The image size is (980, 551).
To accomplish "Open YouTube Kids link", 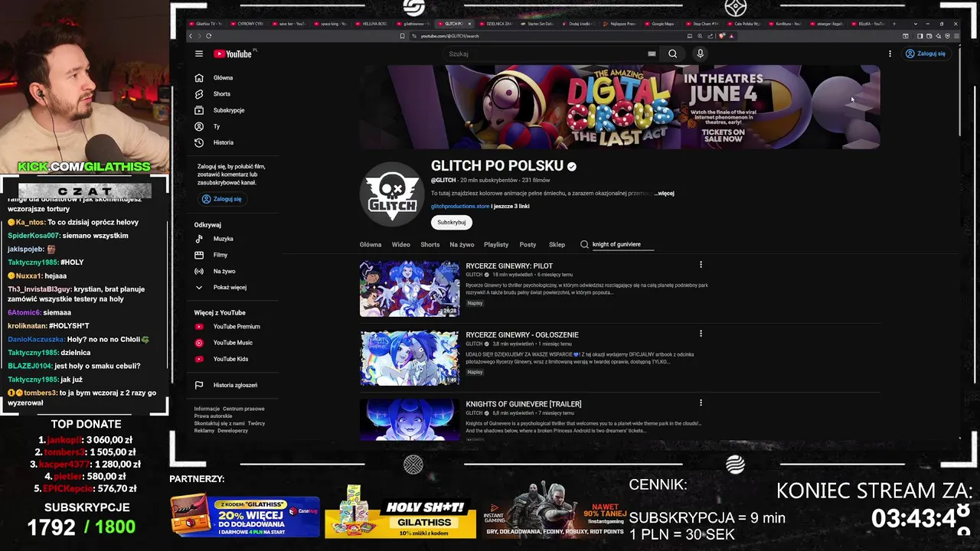I will (231, 359).
